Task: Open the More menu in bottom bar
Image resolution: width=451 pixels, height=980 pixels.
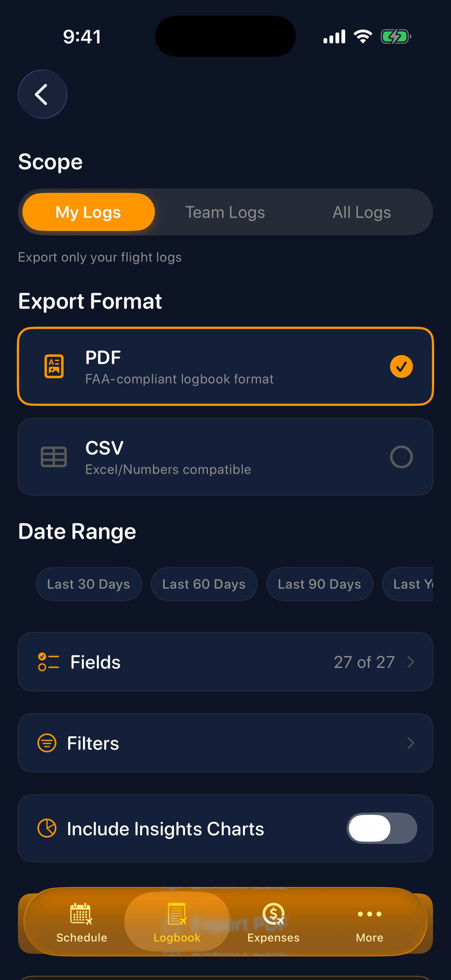Action: (x=369, y=914)
